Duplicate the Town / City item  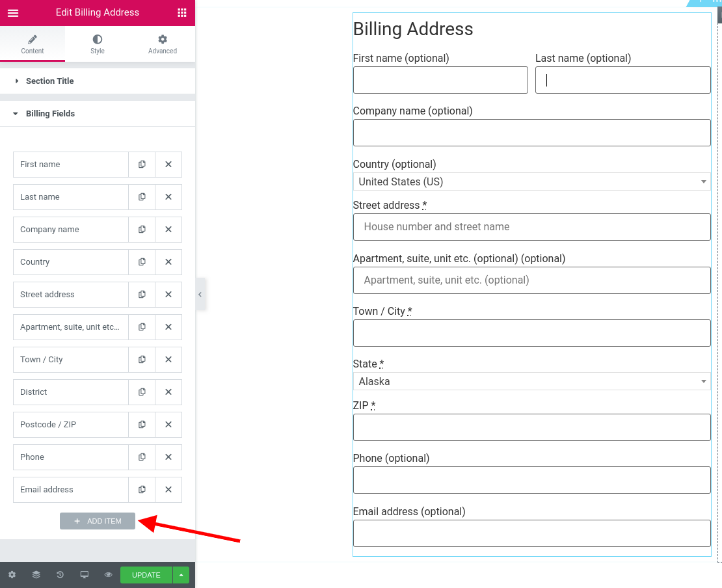pos(142,360)
